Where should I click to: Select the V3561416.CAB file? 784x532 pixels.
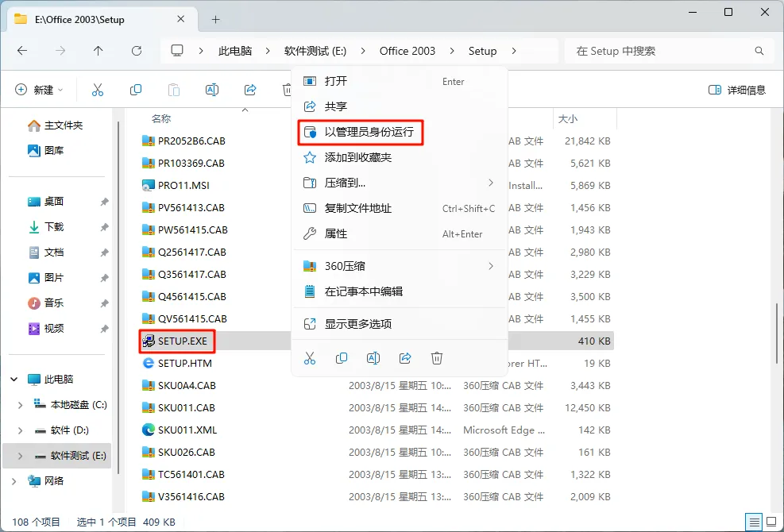pos(191,496)
